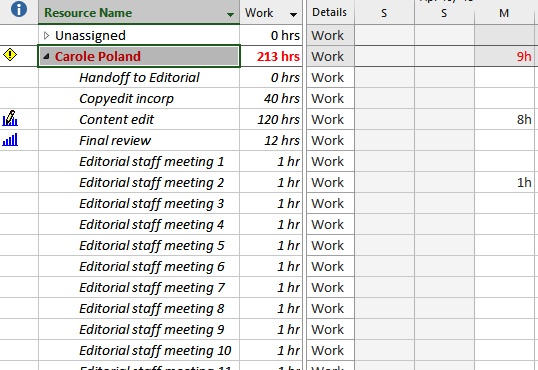Select Editorial staff meeting 5 row
538x370 pixels.
click(x=152, y=246)
